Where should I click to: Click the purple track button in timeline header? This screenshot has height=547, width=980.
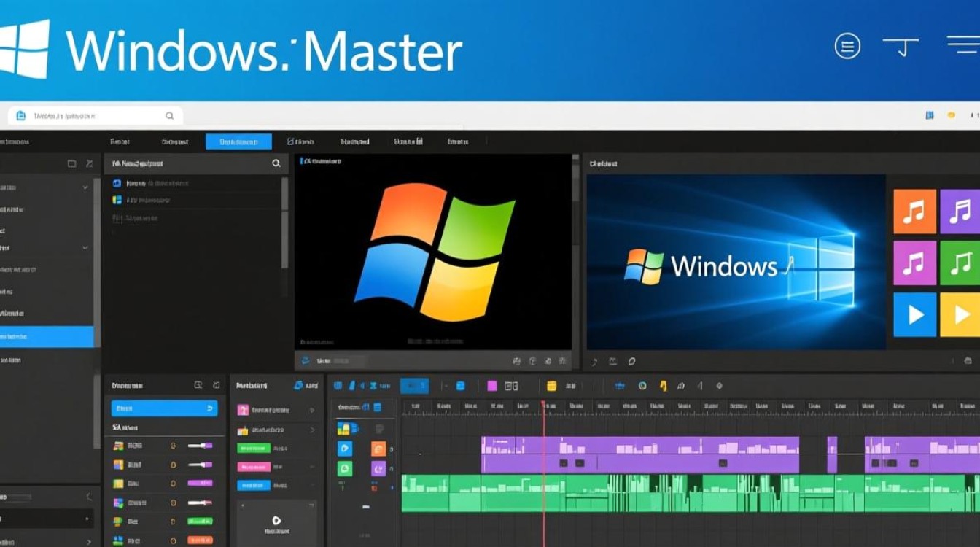point(378,469)
